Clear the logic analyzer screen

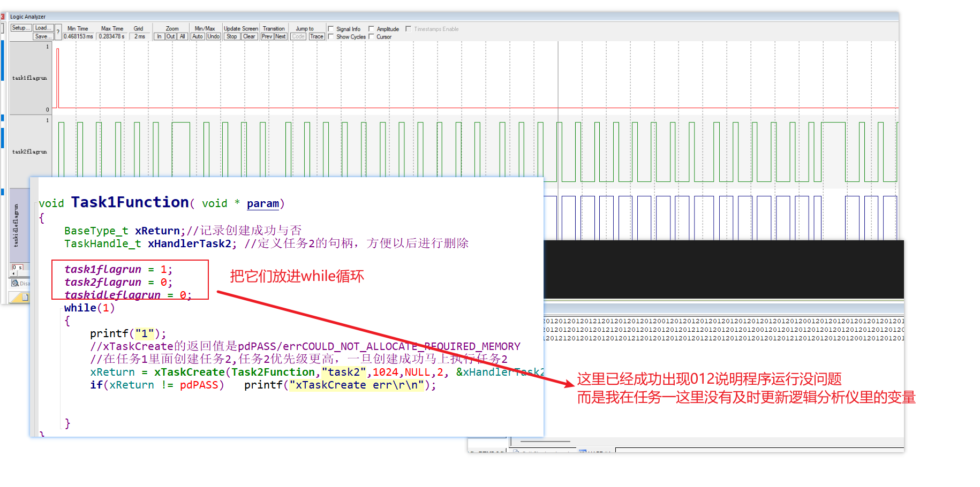[249, 36]
